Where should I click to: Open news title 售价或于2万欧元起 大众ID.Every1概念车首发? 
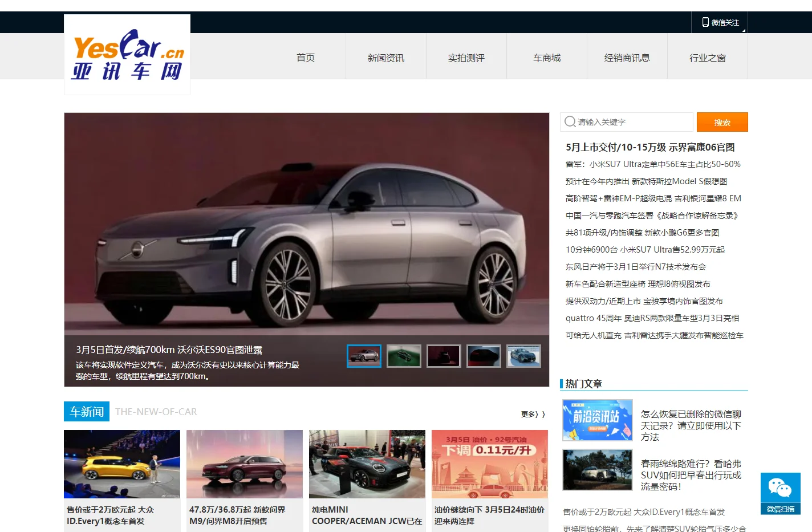pyautogui.click(x=110, y=515)
